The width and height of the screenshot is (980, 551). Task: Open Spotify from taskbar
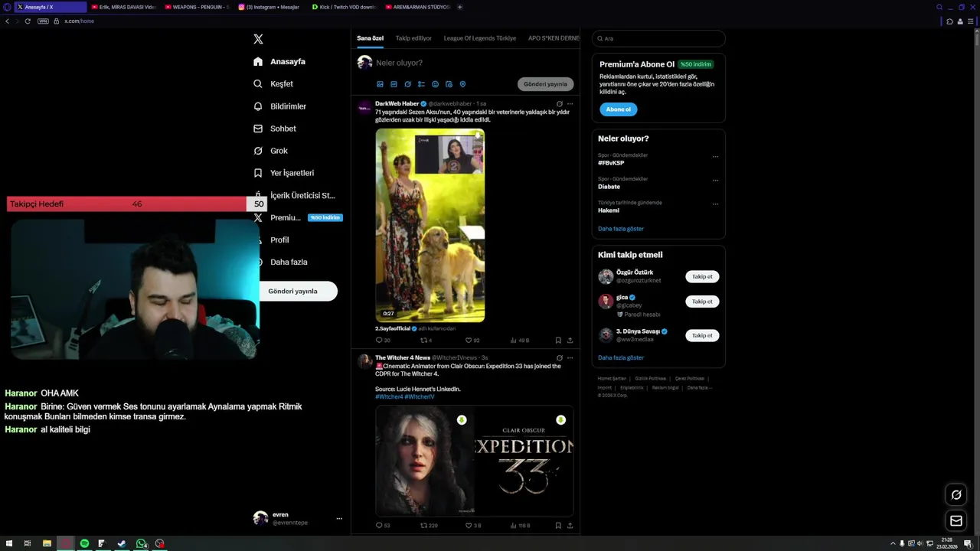pos(84,543)
